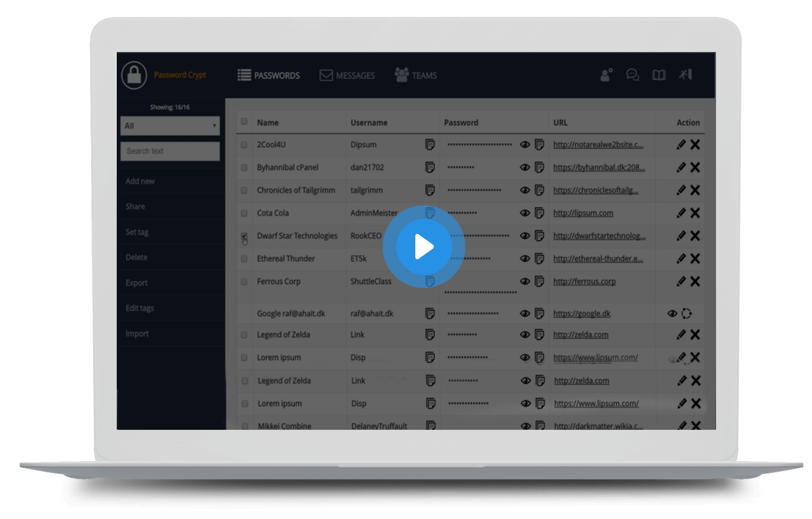
Task: Delete the Cota Cola entry with X
Action: point(695,213)
